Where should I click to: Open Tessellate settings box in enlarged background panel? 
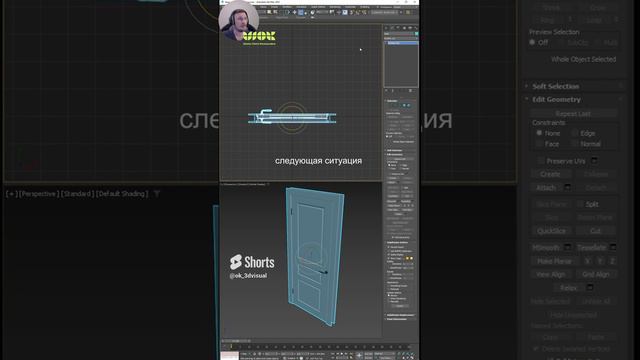click(x=613, y=247)
